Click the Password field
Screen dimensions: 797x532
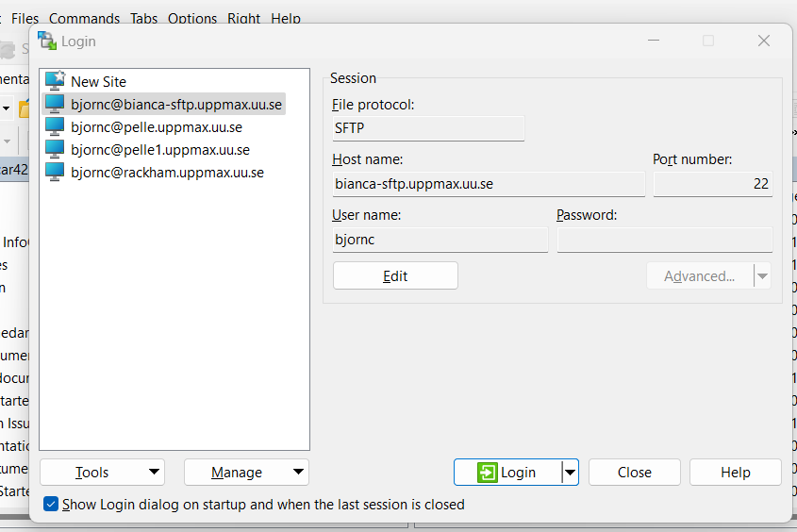point(665,240)
